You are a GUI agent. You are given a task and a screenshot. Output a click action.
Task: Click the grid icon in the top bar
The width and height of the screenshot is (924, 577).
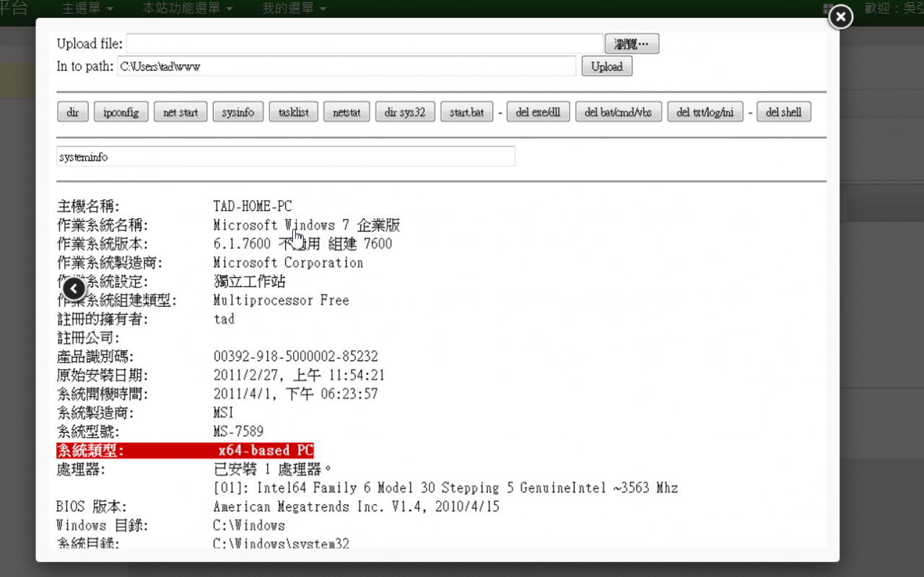829,9
